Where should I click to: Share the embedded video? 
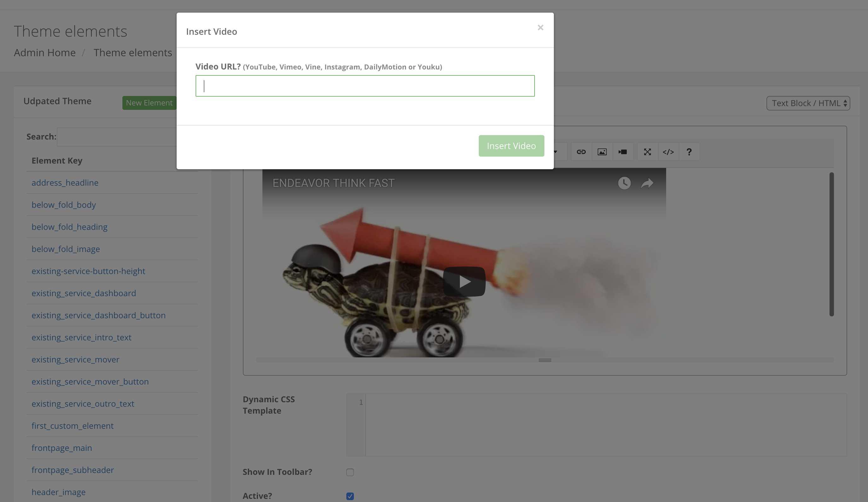(647, 183)
